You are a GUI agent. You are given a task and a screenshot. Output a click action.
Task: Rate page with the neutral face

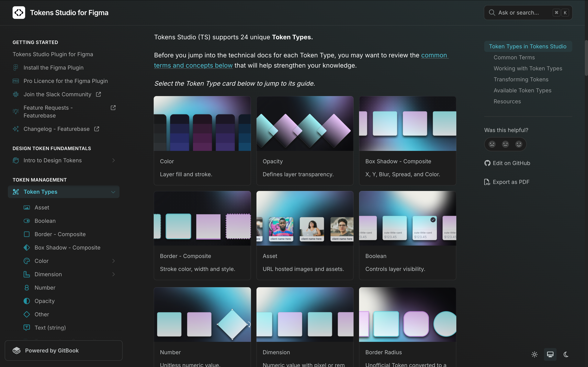(x=505, y=144)
